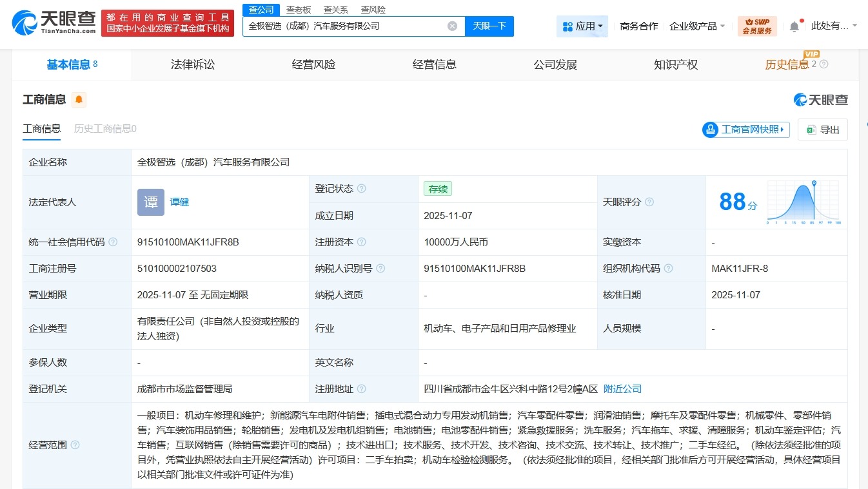Viewport: 868px width, 489px height.
Task: Click the SVIP 会员服务 icon
Action: (x=756, y=26)
